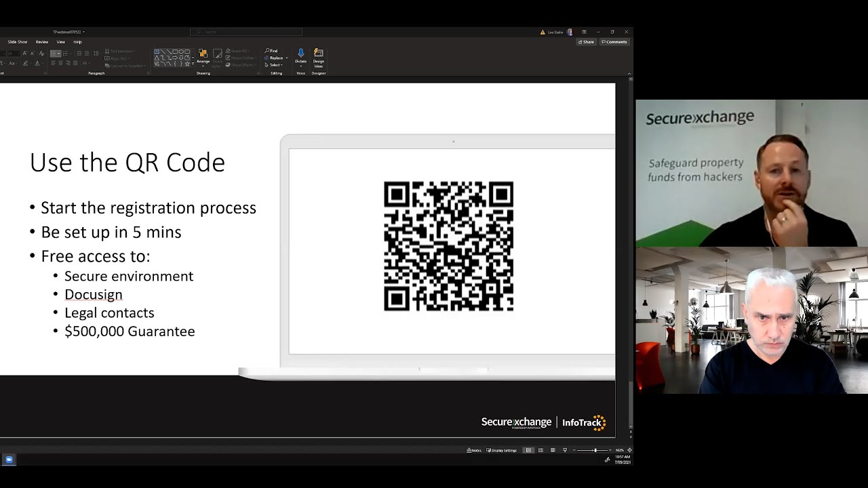Open the Arrange menu
This screenshot has height=488, width=868.
[x=203, y=57]
